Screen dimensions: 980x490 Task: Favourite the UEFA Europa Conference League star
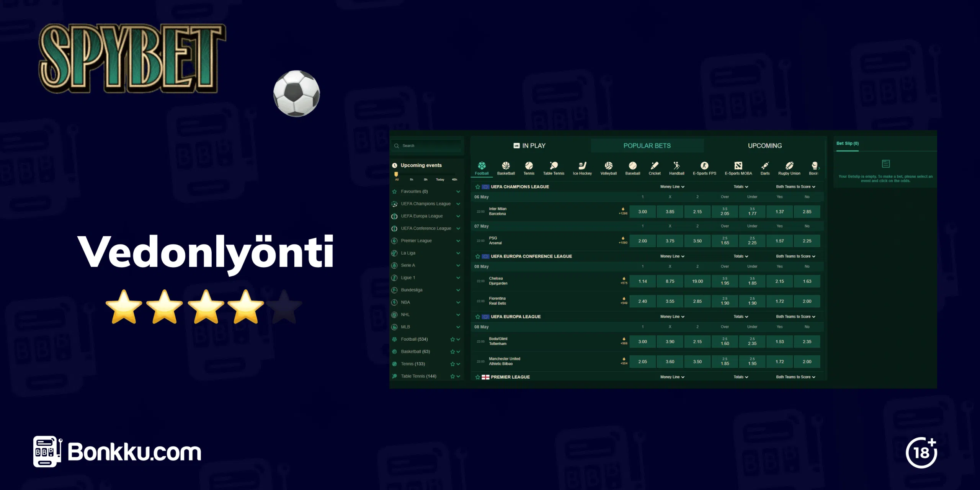point(477,256)
